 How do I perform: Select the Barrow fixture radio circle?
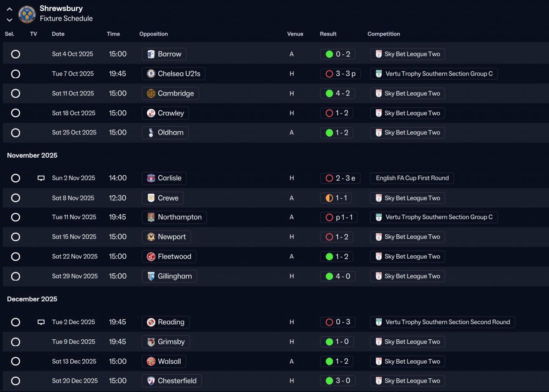[x=15, y=54]
